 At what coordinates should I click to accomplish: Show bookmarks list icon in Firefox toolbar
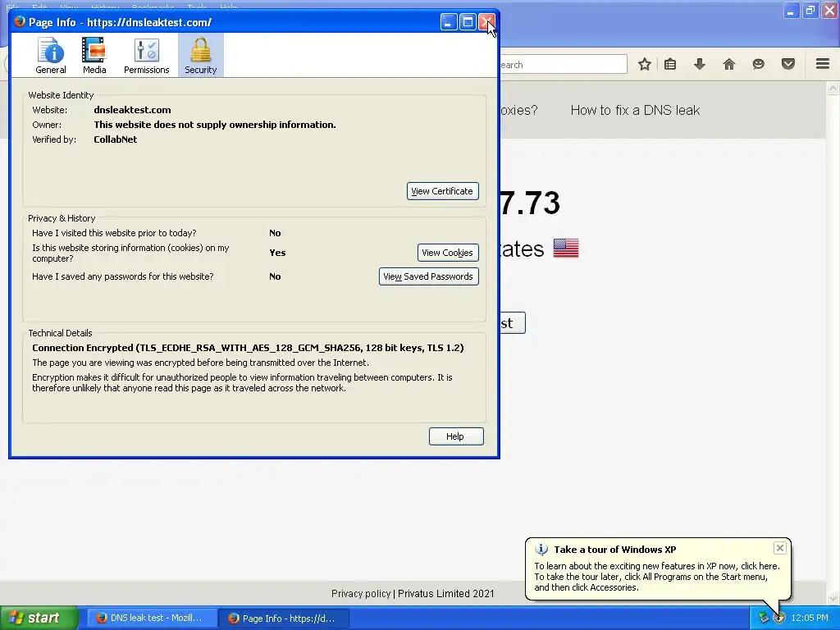[x=670, y=64]
